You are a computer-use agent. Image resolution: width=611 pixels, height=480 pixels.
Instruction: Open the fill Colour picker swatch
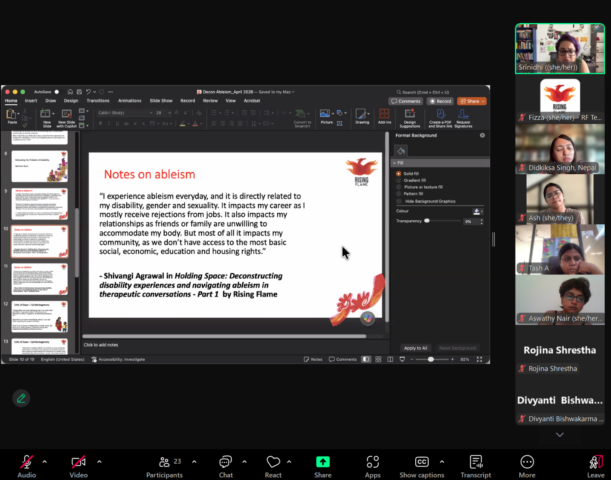(478, 211)
